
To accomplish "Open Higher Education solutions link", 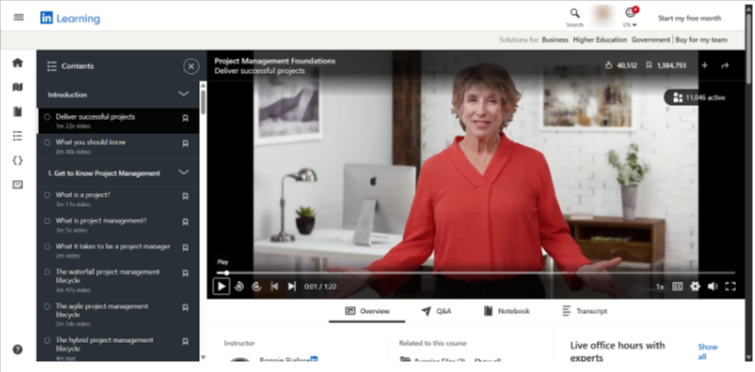I will point(600,40).
